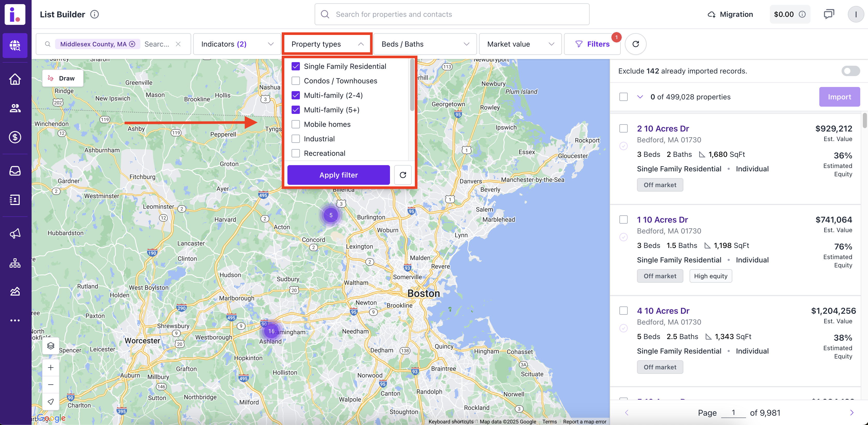Go to previous page with left chevron
Viewport: 868px width, 425px height.
627,413
